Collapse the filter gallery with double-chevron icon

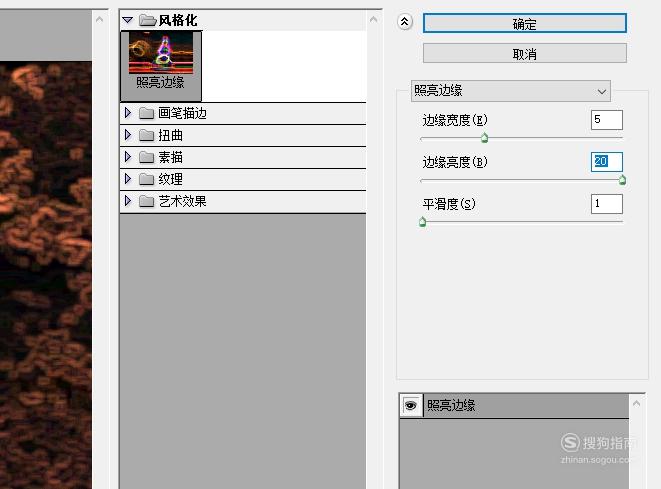(x=405, y=21)
